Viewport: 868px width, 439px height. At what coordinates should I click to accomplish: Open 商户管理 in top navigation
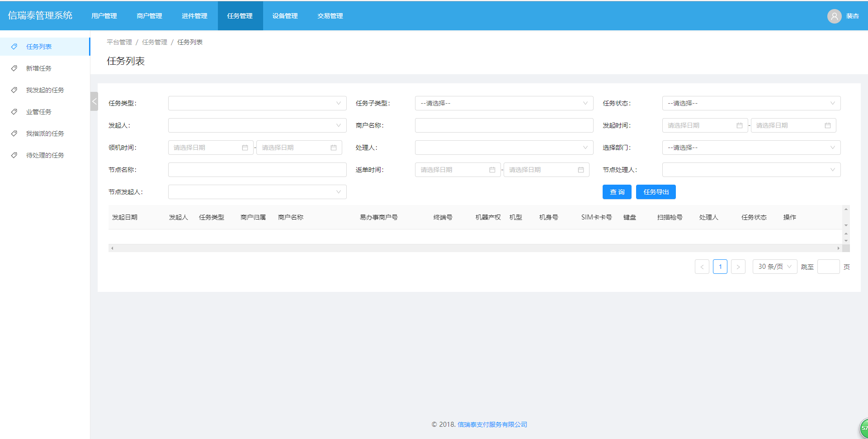click(x=149, y=16)
